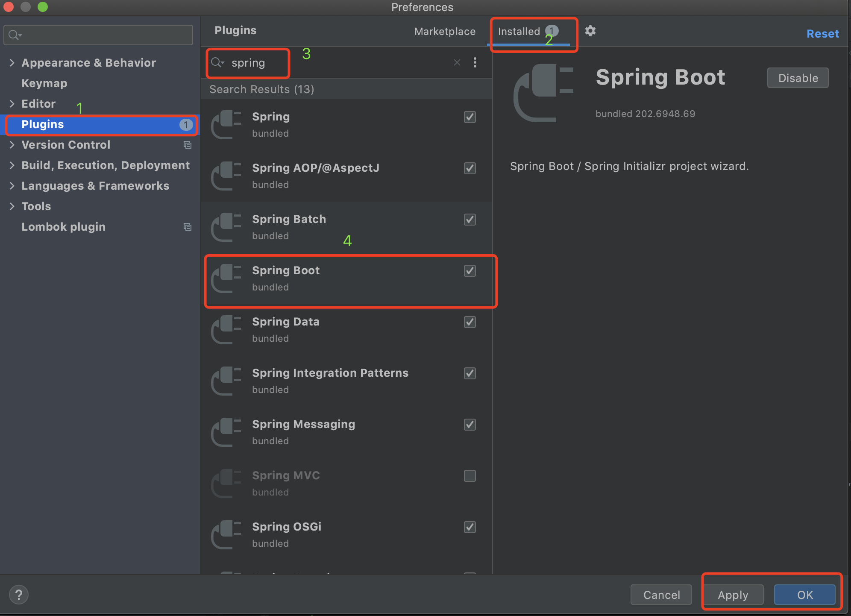Open the plugins settings gear menu
Viewport: 851px width, 616px height.
(591, 31)
